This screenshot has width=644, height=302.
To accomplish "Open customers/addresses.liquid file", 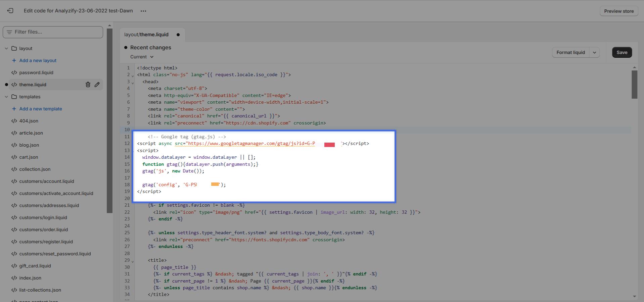I will click(49, 205).
